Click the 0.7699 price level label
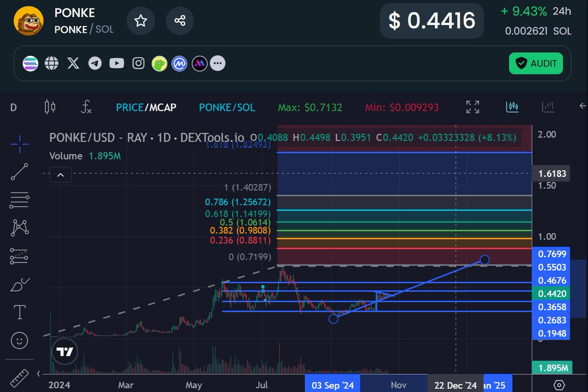The height and width of the screenshot is (392, 588). tap(551, 254)
